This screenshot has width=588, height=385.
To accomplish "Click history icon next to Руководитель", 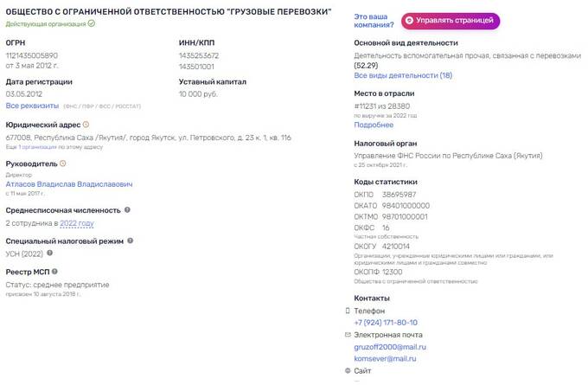I will click(x=63, y=164).
